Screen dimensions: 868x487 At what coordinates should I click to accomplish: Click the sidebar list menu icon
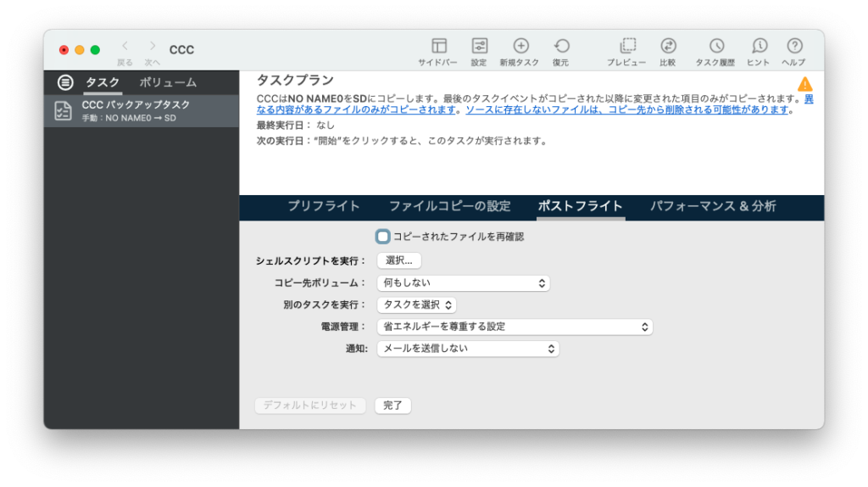click(x=65, y=82)
